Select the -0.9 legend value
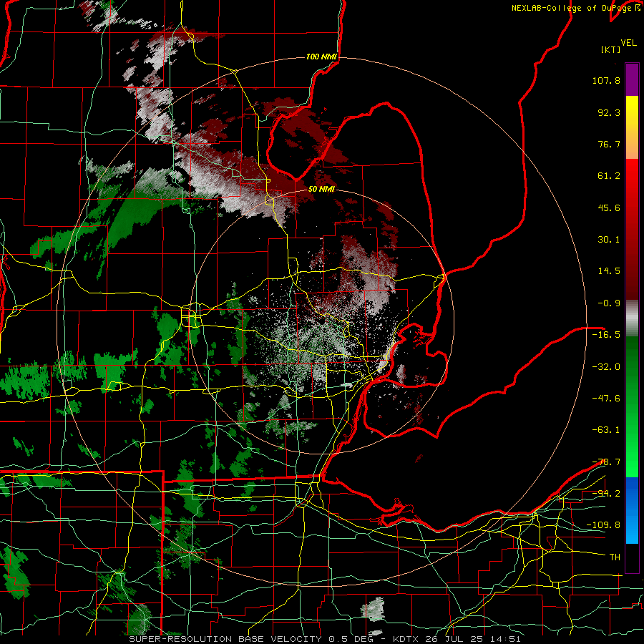 click(x=609, y=303)
